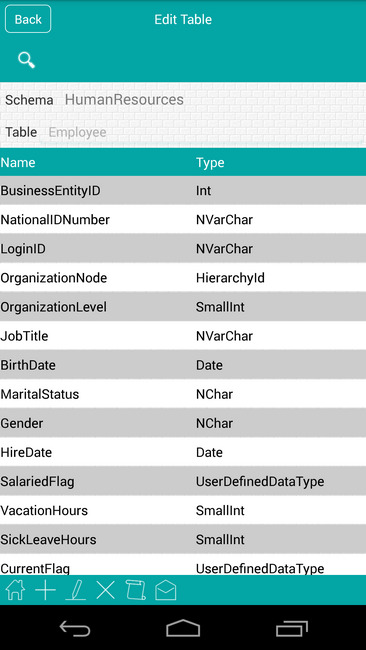Select the BusinessEntityID column row

click(x=183, y=190)
